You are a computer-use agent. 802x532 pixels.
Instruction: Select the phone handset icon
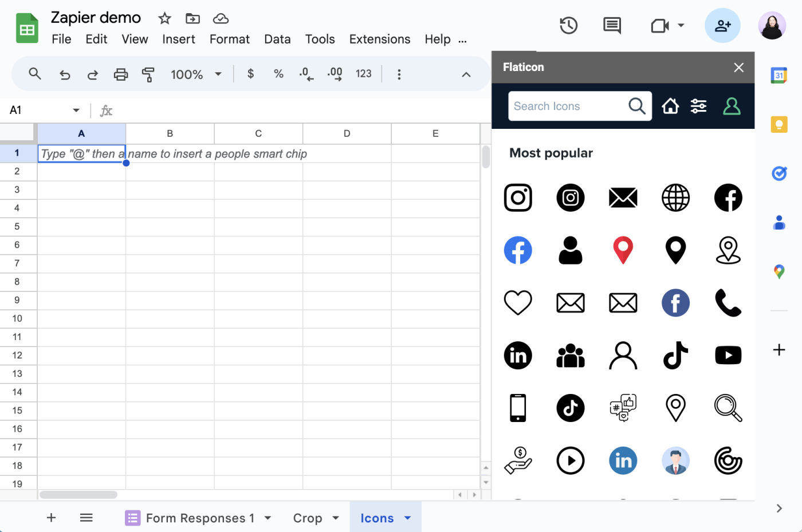click(729, 303)
